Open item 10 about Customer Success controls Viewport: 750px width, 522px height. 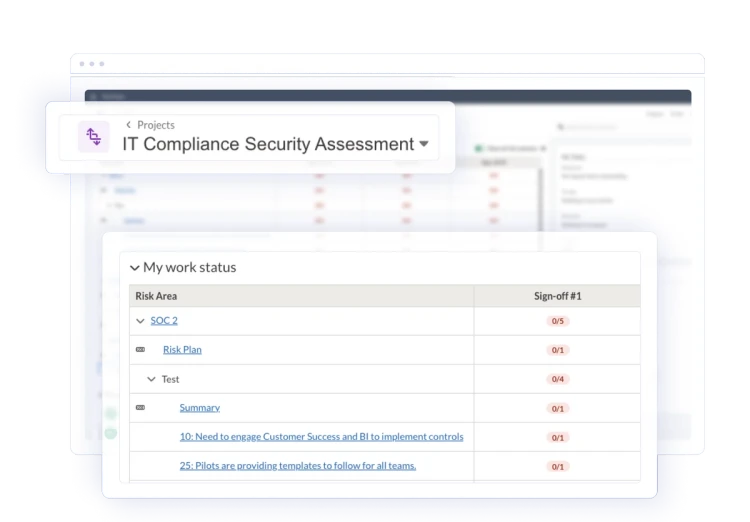point(321,437)
